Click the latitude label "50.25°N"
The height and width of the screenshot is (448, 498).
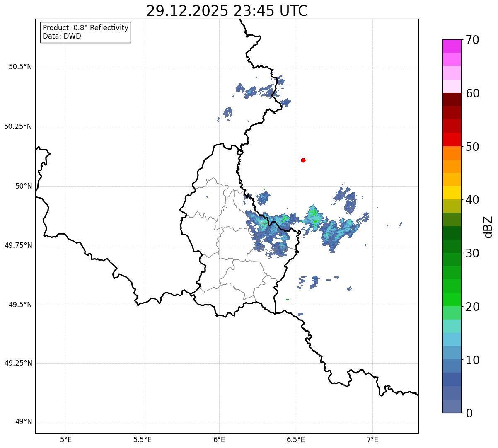click(x=18, y=126)
